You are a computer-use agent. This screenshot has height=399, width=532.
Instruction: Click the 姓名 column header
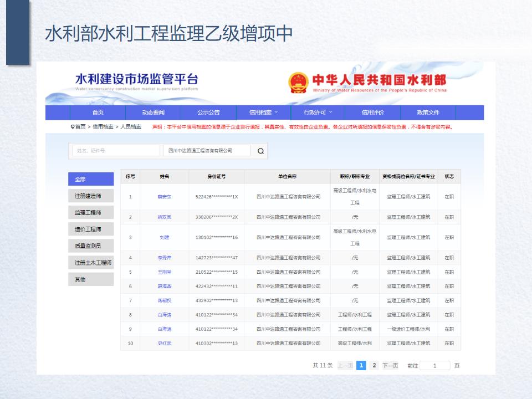pyautogui.click(x=165, y=176)
